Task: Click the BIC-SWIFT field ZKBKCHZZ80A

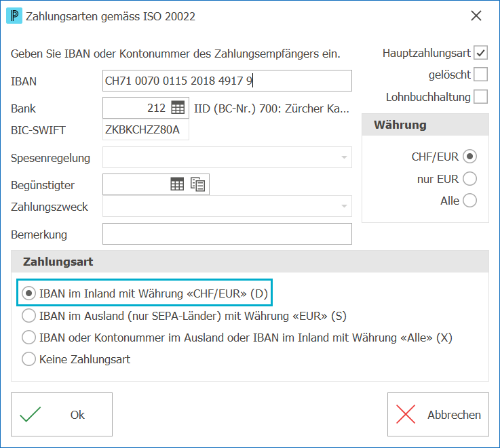Action: [x=146, y=129]
